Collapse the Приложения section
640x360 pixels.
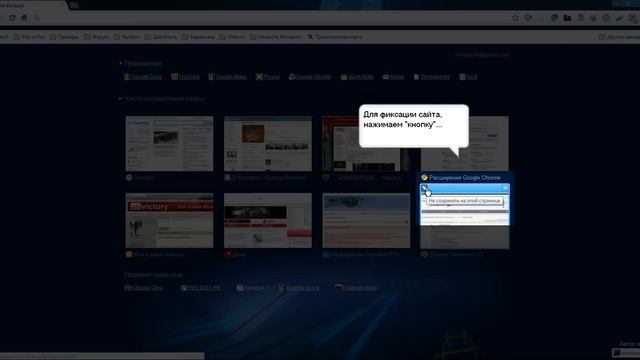point(141,64)
